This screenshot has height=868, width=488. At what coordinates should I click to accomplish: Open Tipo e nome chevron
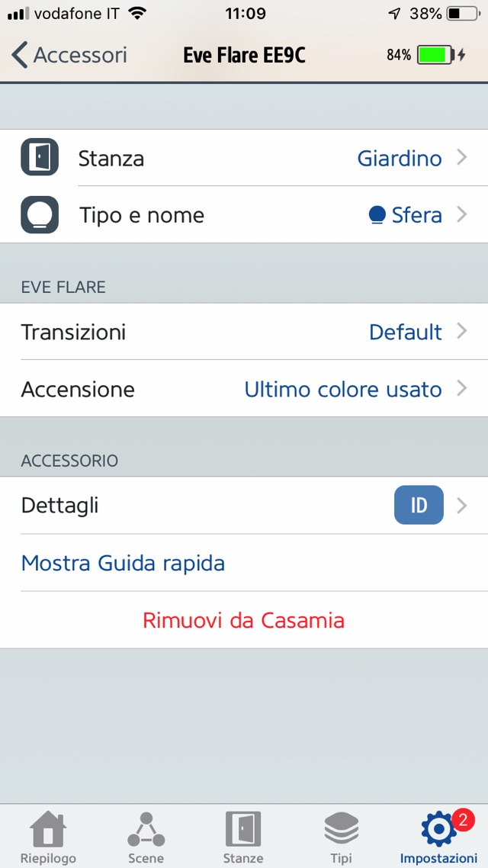pyautogui.click(x=462, y=215)
